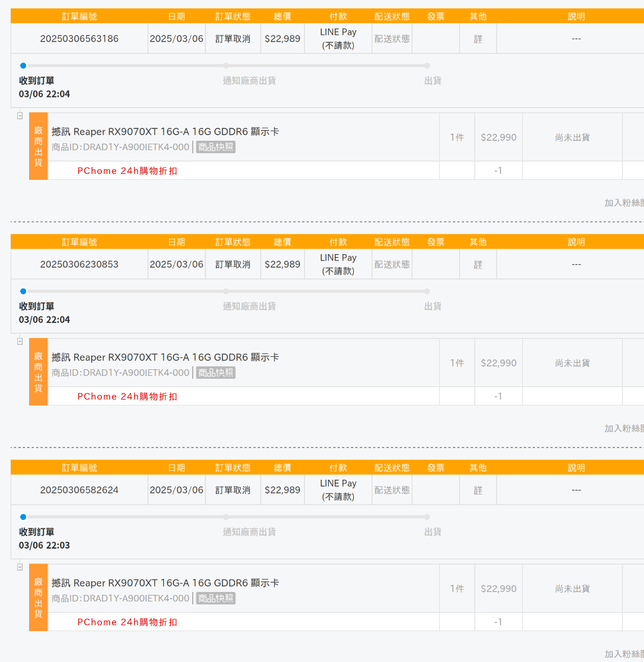Select order number 20250306563186
This screenshot has width=644, height=662.
(x=80, y=39)
